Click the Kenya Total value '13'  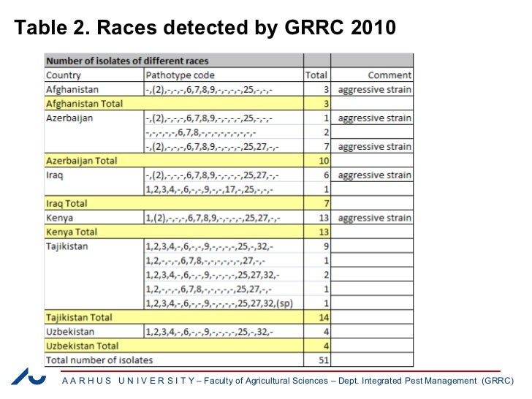(324, 232)
